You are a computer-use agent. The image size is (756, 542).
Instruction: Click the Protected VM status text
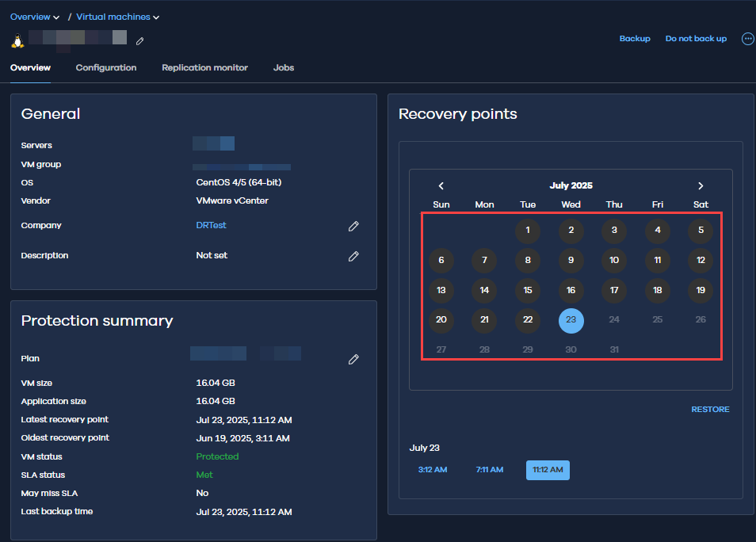click(217, 456)
